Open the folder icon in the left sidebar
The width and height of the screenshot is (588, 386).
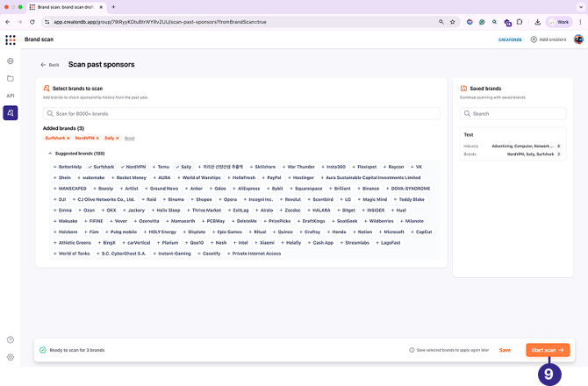coord(11,79)
